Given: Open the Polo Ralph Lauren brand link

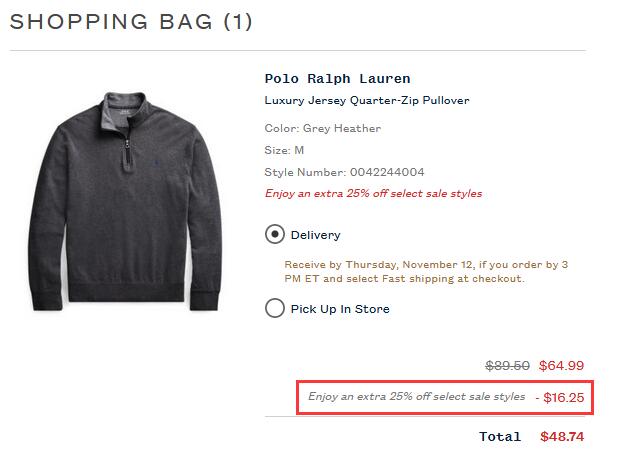Looking at the screenshot, I should point(337,79).
